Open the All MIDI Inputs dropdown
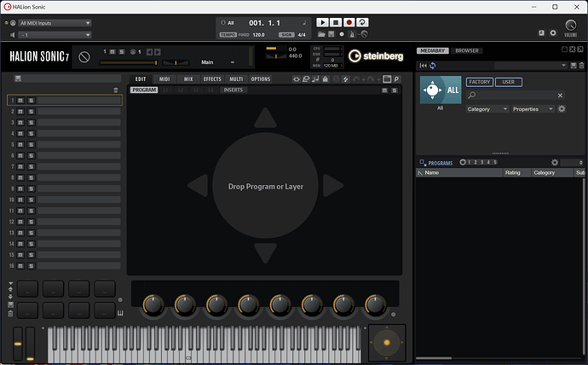 coord(55,23)
